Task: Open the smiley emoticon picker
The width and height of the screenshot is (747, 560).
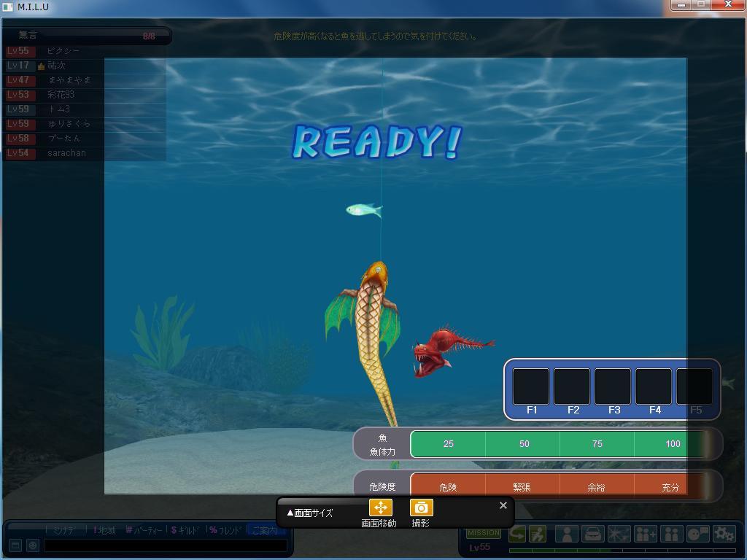Action: pos(32,545)
